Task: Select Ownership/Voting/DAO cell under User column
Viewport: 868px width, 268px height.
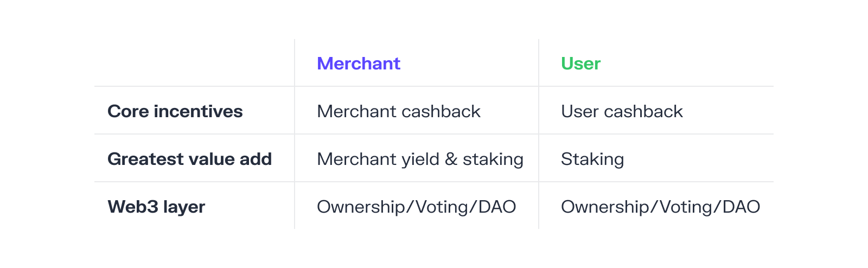Action: click(x=661, y=207)
